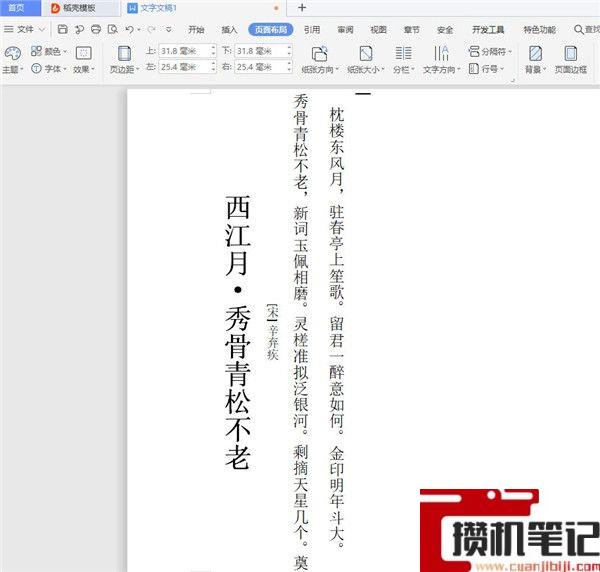Click the 纸张方向 (Orientation) icon
600x572 pixels.
click(320, 54)
